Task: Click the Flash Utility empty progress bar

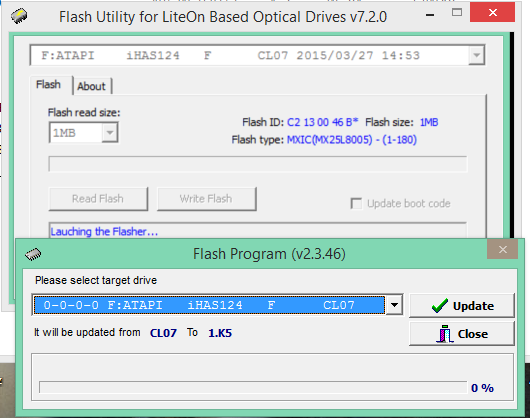Action: (x=258, y=164)
